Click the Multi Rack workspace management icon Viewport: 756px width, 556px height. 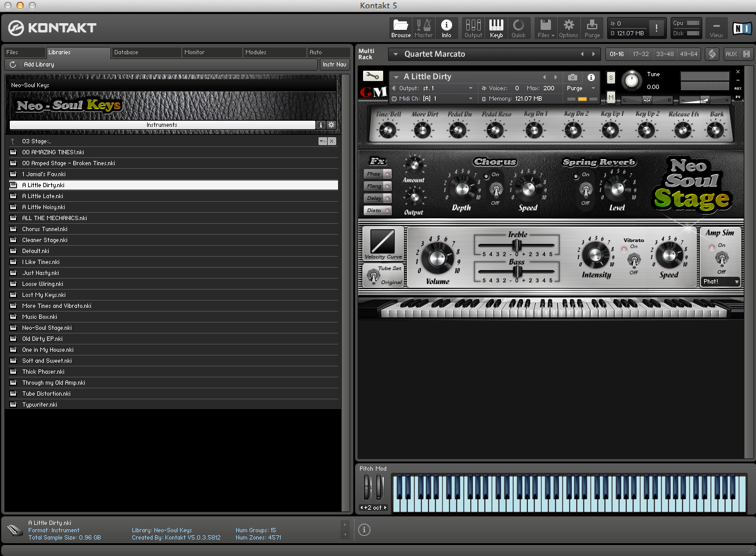coord(711,54)
